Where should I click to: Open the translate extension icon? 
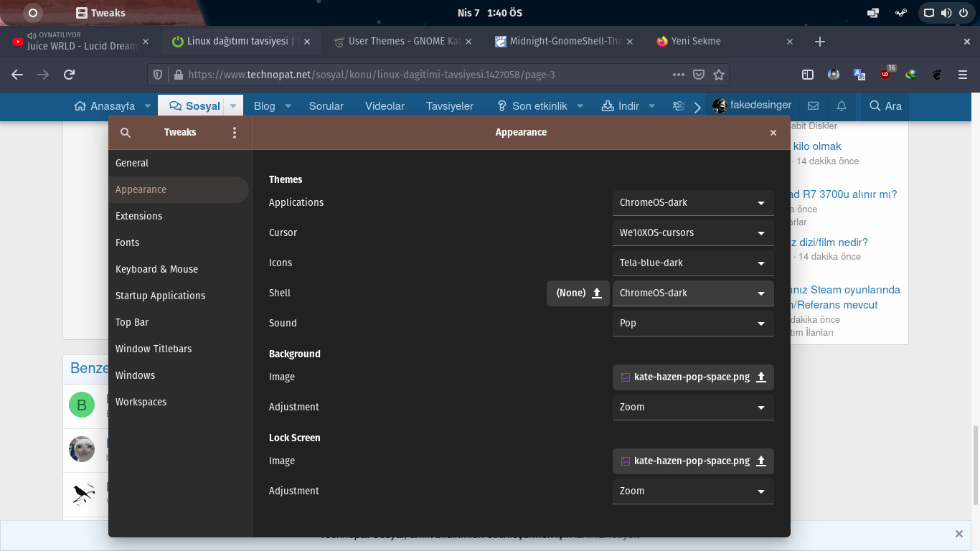pyautogui.click(x=859, y=75)
